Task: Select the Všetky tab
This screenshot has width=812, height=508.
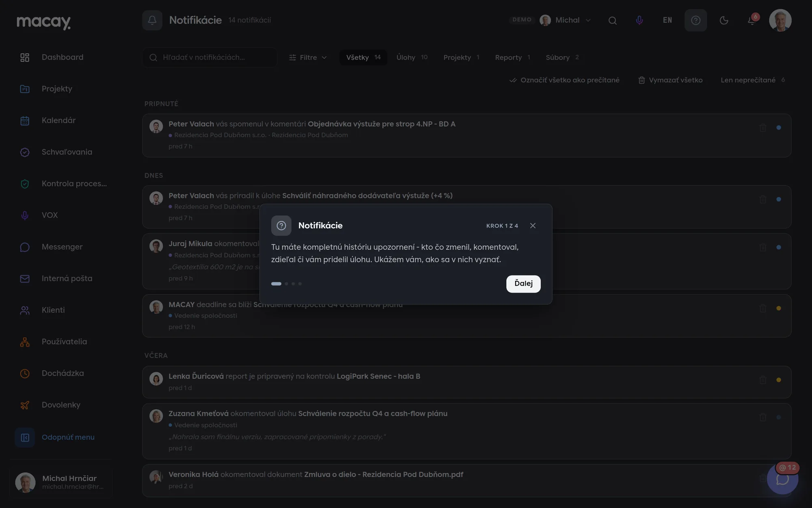Action: pos(363,57)
